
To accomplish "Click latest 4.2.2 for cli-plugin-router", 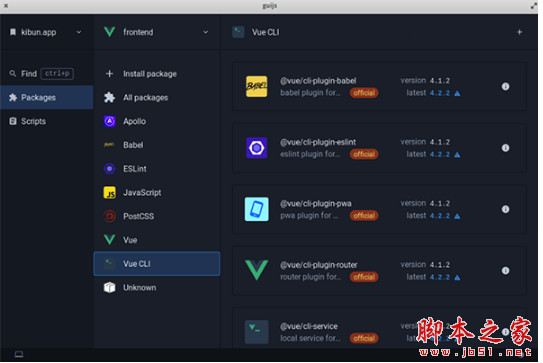I will [440, 277].
